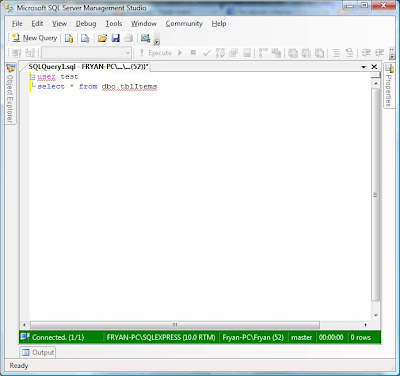Image resolution: width=400 pixels, height=376 pixels.
Task: Select Results to Grid icon
Action: [306, 53]
